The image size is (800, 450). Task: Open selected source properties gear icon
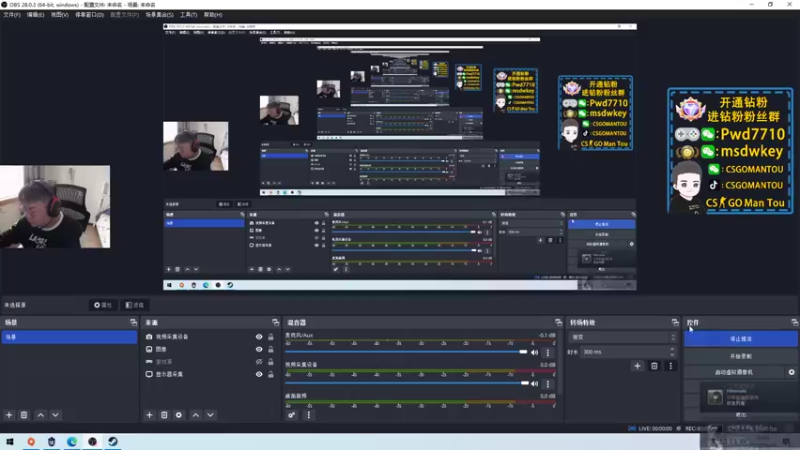pos(179,415)
